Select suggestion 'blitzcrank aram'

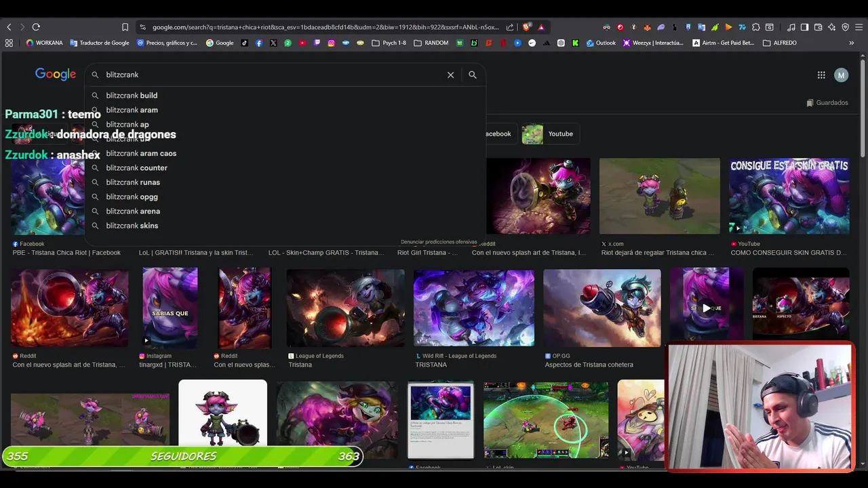(285, 110)
